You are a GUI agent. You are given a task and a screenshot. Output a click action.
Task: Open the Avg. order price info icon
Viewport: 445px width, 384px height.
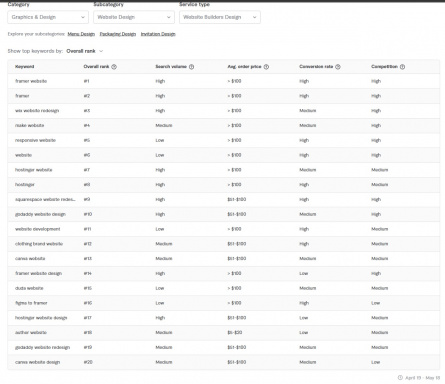click(x=266, y=67)
